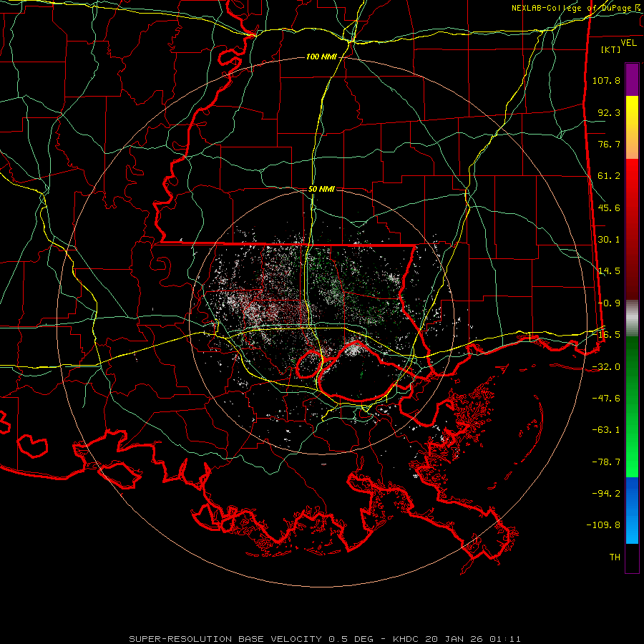Click the purple segment of the color bar
Screen dimensions: 644x644
coord(632,79)
